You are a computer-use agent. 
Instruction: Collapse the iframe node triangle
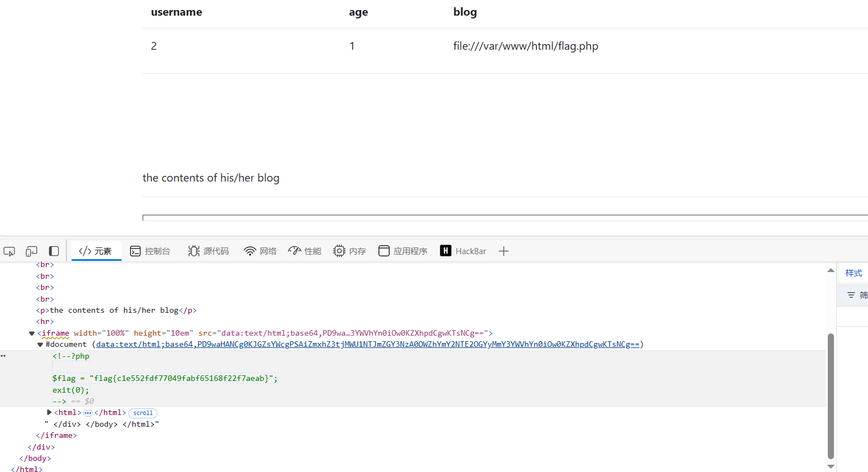click(32, 333)
